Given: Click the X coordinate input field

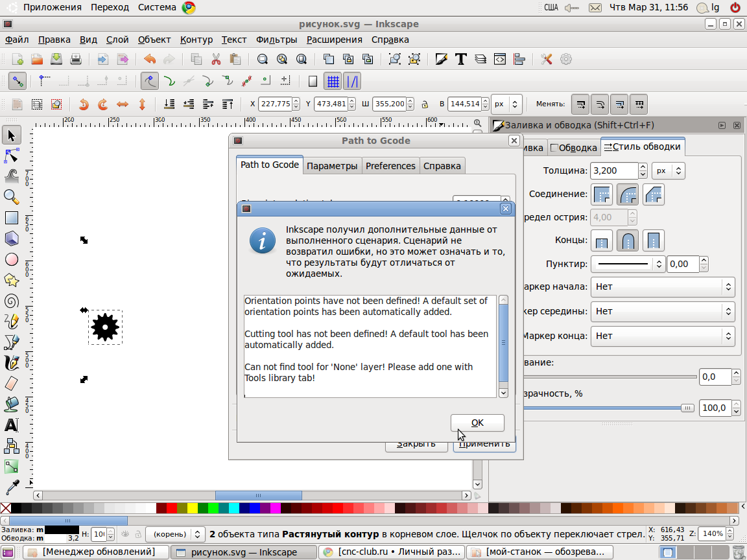Looking at the screenshot, I should [275, 104].
